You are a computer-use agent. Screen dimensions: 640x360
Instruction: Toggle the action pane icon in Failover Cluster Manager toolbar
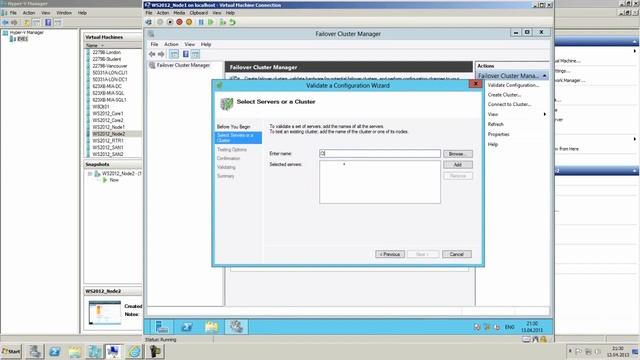point(196,54)
